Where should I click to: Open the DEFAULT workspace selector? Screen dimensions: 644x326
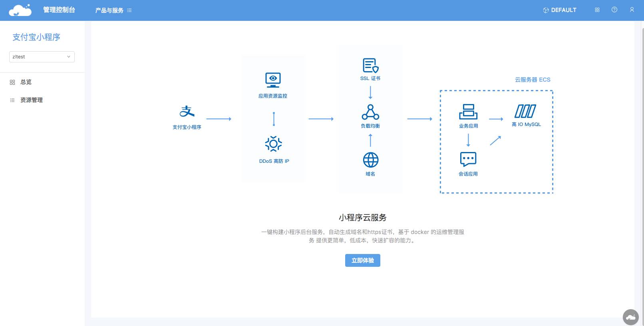click(560, 10)
